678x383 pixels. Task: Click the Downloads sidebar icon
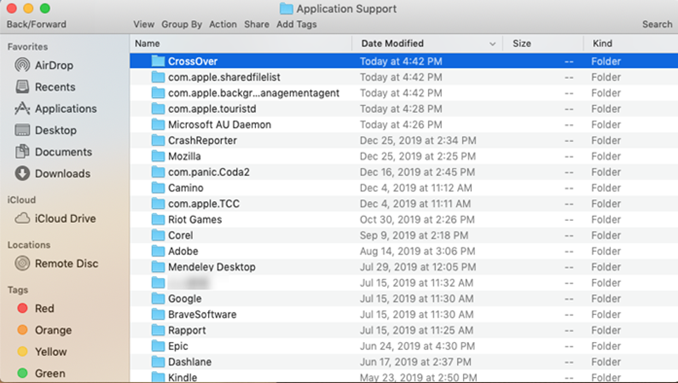pos(22,173)
